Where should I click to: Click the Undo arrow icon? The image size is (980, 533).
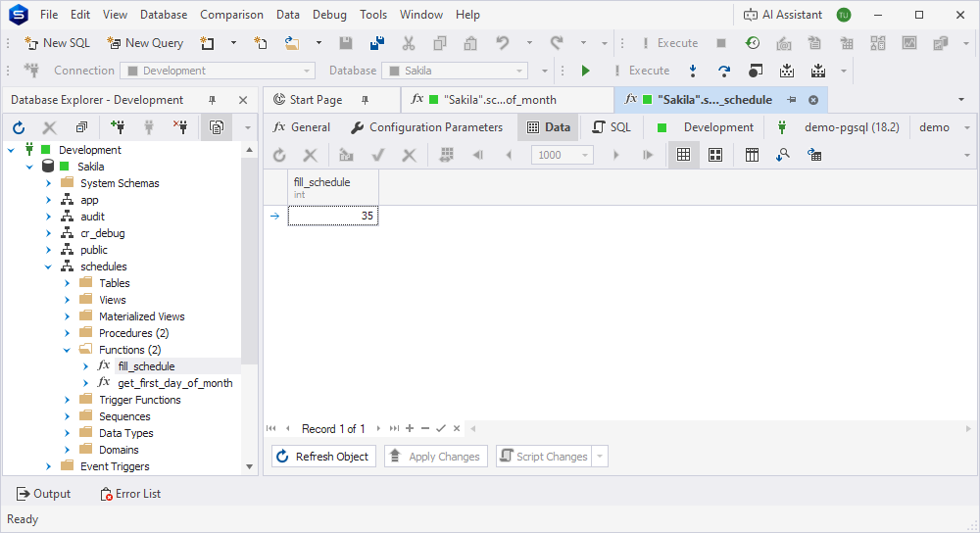click(502, 43)
